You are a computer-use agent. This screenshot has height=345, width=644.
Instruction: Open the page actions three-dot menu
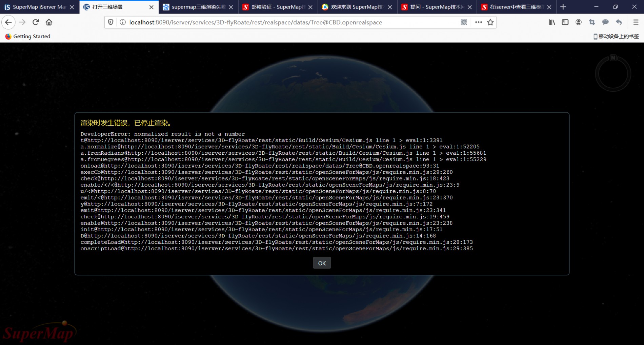478,22
